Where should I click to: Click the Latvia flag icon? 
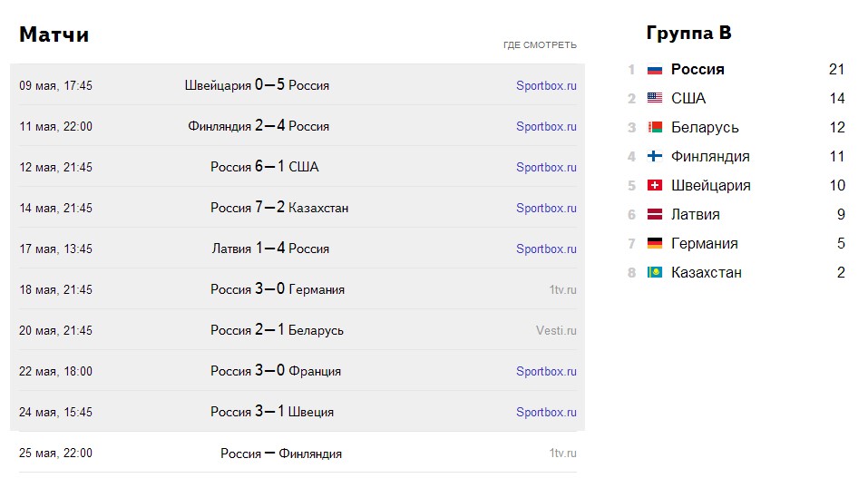[654, 214]
